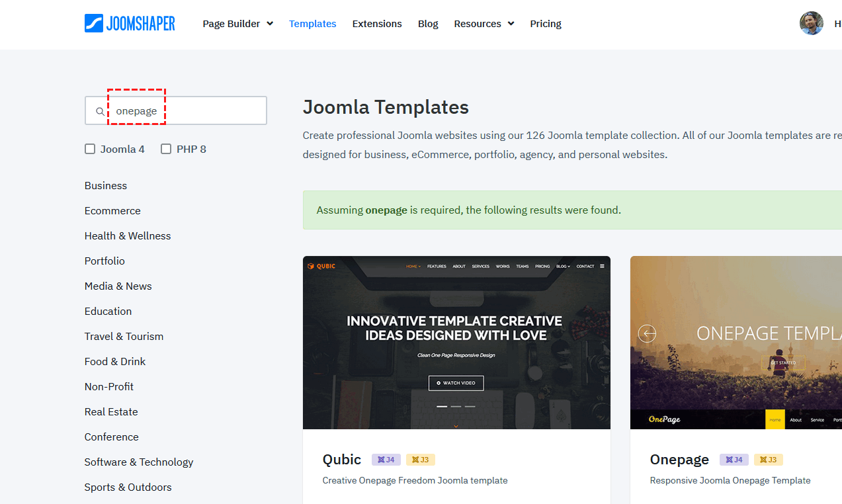Go to the Extensions menu item
842x504 pixels.
[377, 24]
